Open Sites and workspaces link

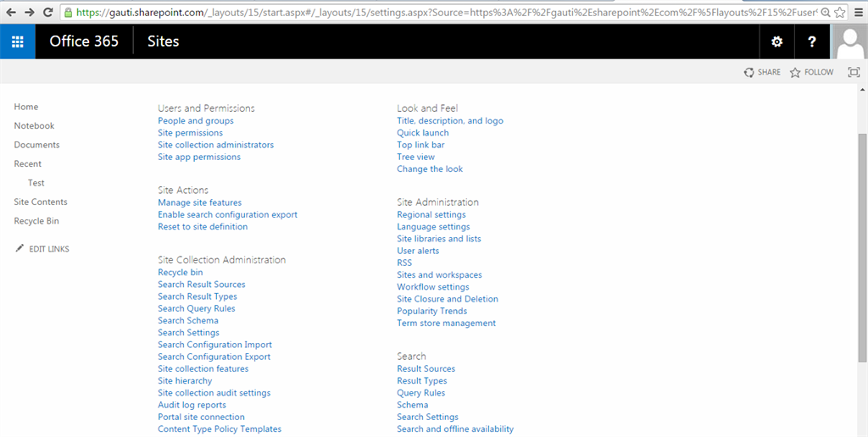[x=440, y=275]
